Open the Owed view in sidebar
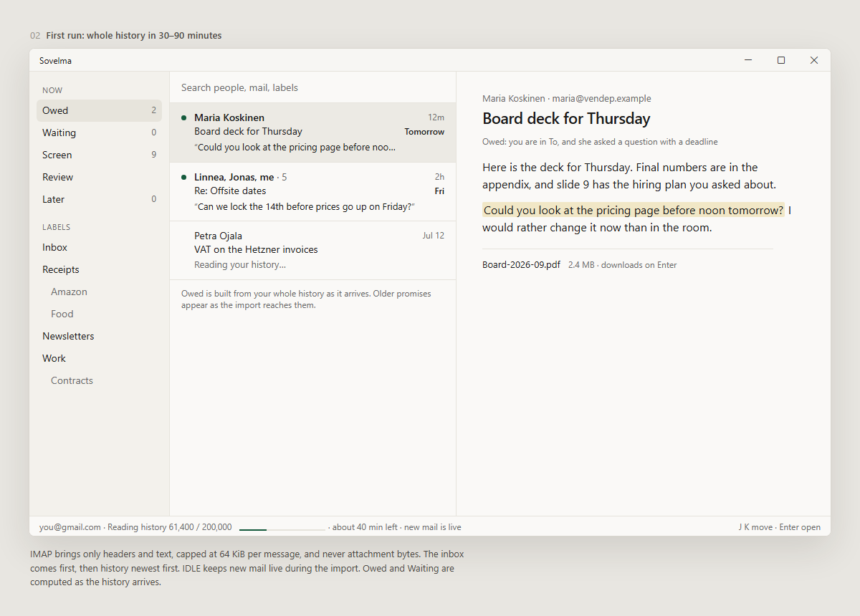The width and height of the screenshot is (860, 616). [99, 110]
